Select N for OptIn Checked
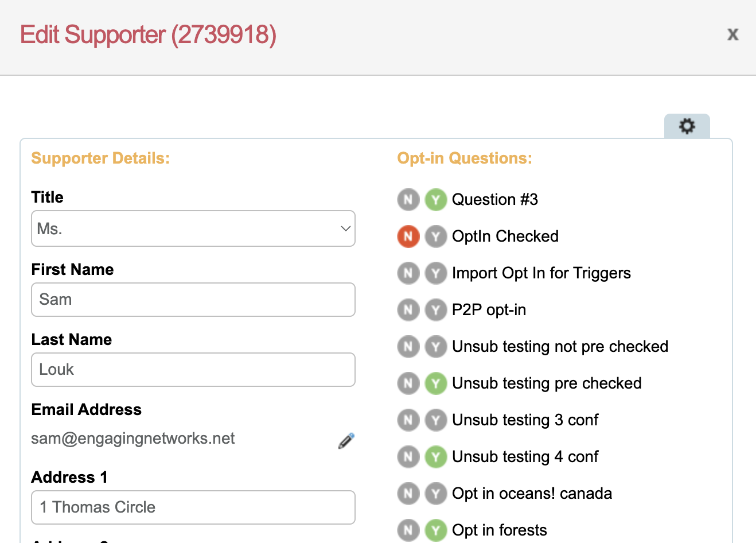The height and width of the screenshot is (543, 756). coord(408,236)
